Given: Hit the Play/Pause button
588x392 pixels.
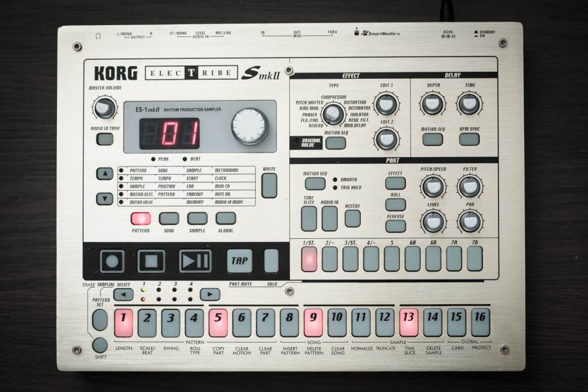Looking at the screenshot, I should (x=195, y=261).
